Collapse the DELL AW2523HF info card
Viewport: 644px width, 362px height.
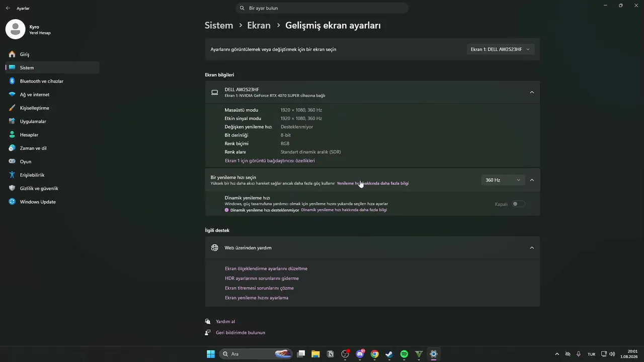coord(532,93)
